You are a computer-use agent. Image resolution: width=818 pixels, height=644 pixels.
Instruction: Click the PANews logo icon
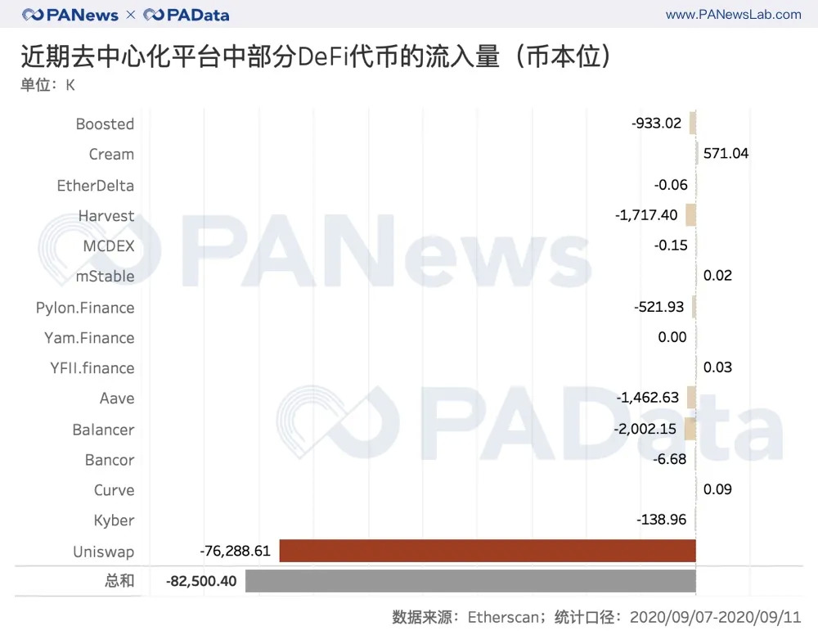(33, 15)
